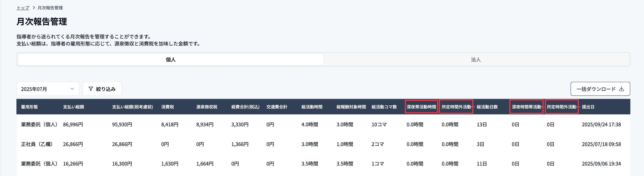Viewport: 644px width, 176px height.
Task: Select the 正社員（乙欄）row
Action: tap(37, 144)
